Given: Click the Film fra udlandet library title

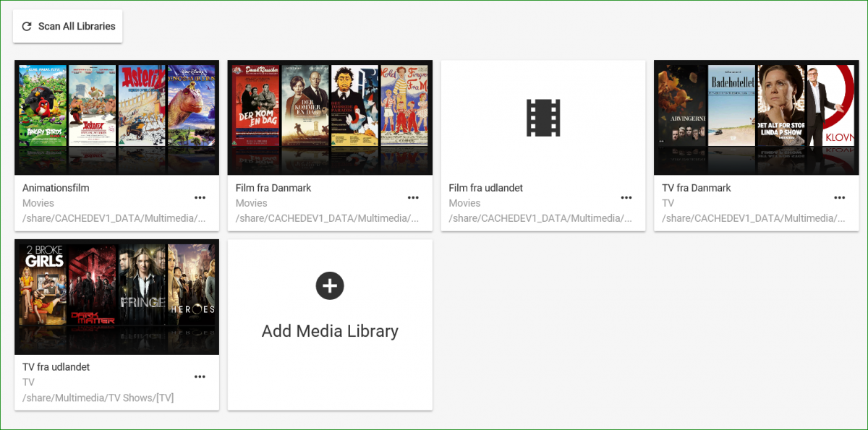Looking at the screenshot, I should pos(486,188).
